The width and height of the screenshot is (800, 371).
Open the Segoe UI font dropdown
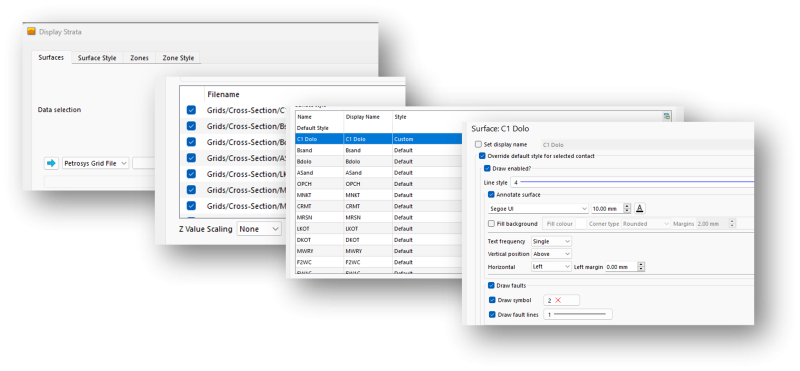coord(538,209)
